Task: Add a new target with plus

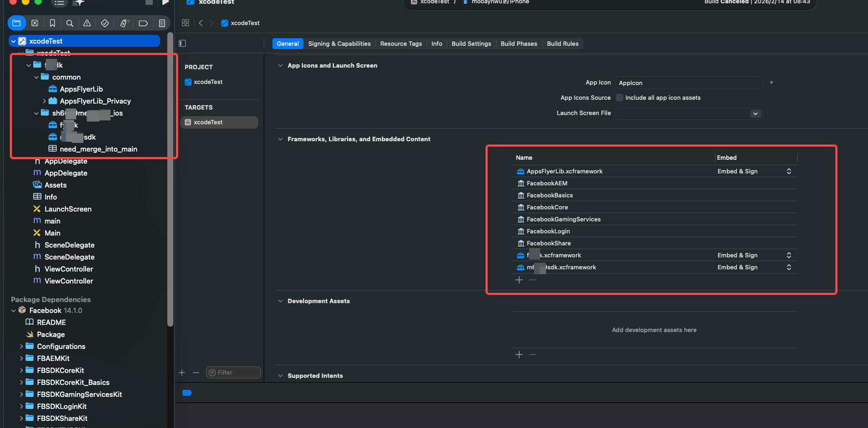Action: click(182, 372)
